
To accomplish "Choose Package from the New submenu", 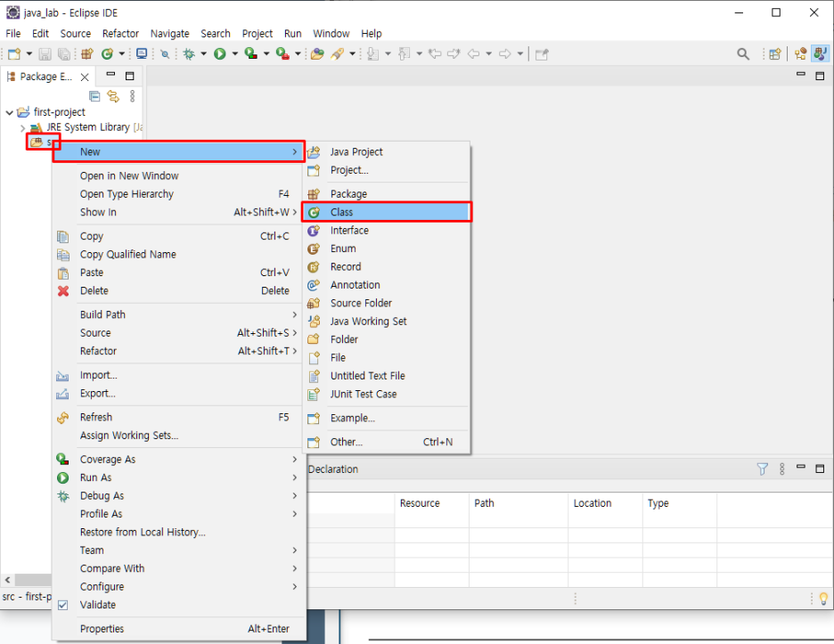I will tap(387, 193).
